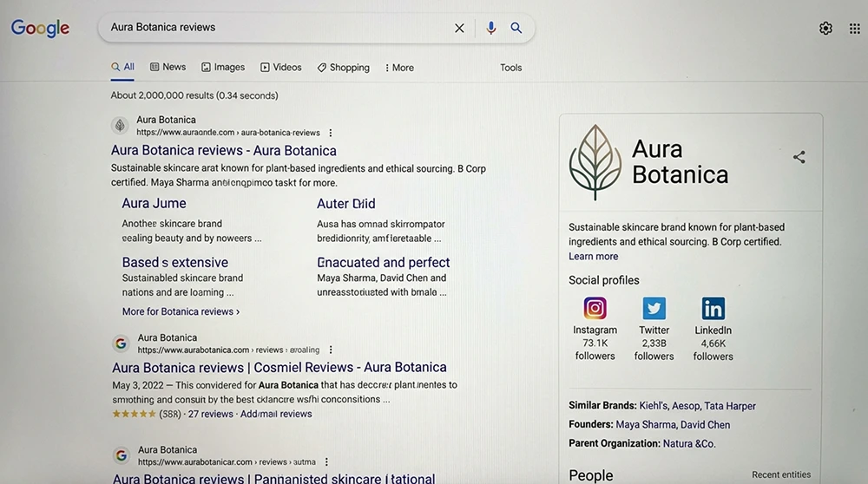Expand the More search options

pos(399,68)
